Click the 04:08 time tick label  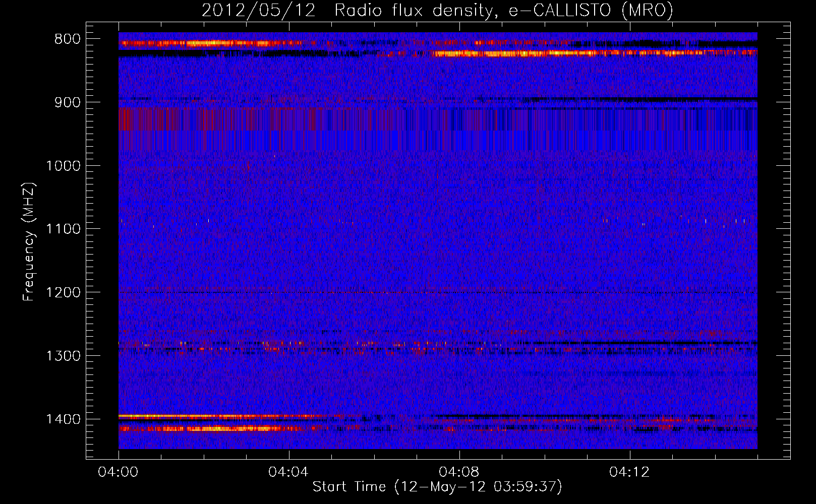coord(459,472)
